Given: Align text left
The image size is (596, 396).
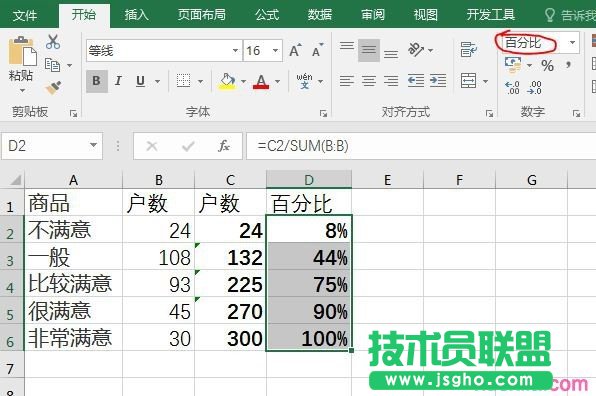Looking at the screenshot, I should pos(347,81).
